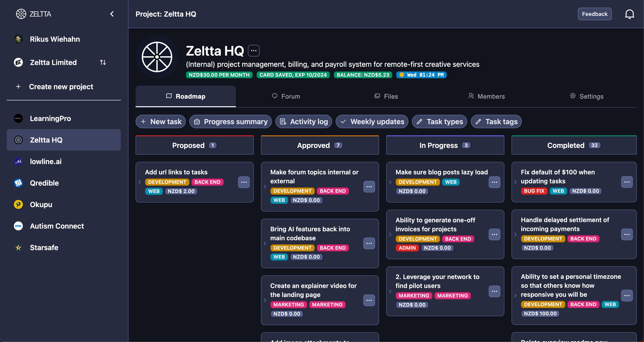Click the Wed 01:24 PM timezone badge

point(421,75)
